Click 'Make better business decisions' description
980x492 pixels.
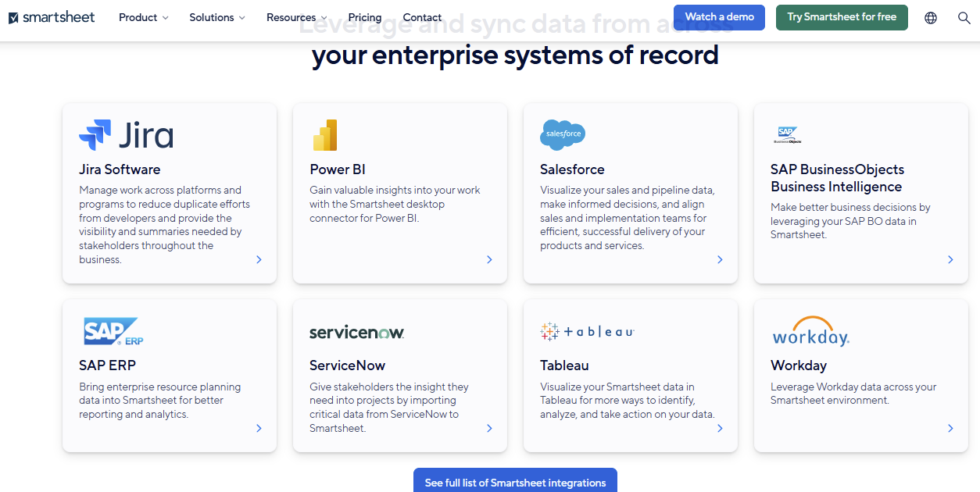pyautogui.click(x=850, y=221)
